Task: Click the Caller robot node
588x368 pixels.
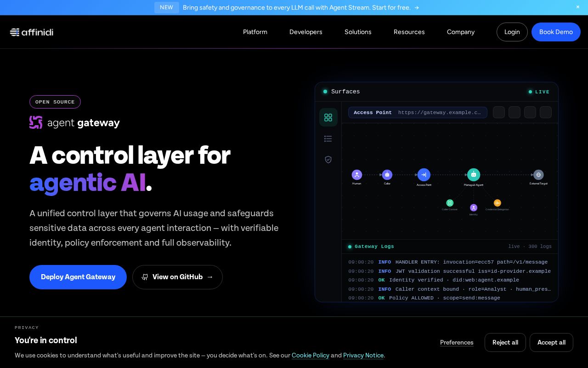Action: pyautogui.click(x=387, y=175)
